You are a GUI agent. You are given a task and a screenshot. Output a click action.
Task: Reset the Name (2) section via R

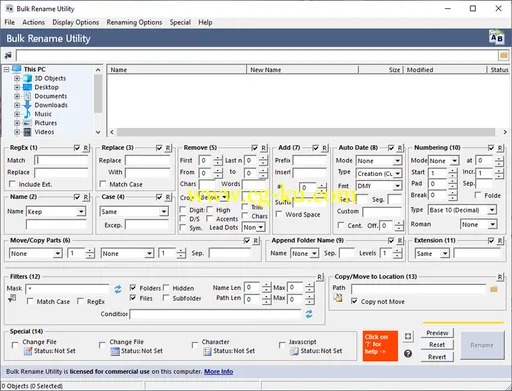coord(86,197)
